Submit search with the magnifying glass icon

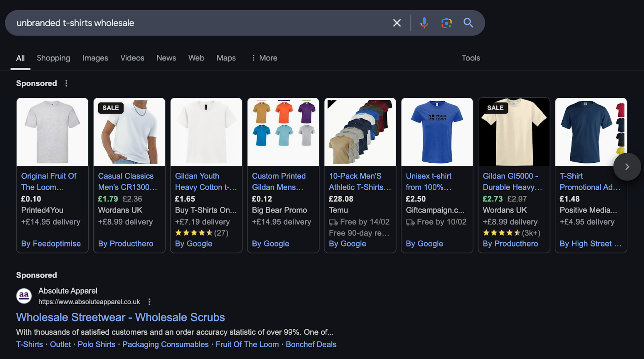point(468,23)
